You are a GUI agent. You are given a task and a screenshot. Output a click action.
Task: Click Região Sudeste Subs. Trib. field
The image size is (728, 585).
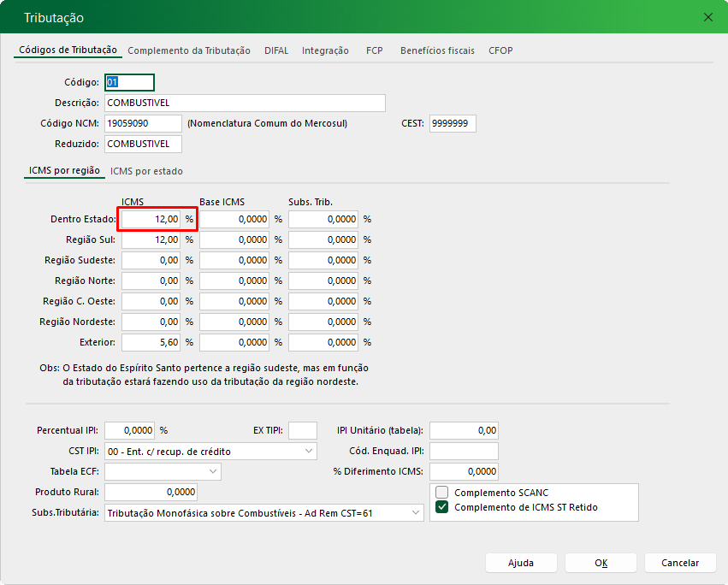323,260
